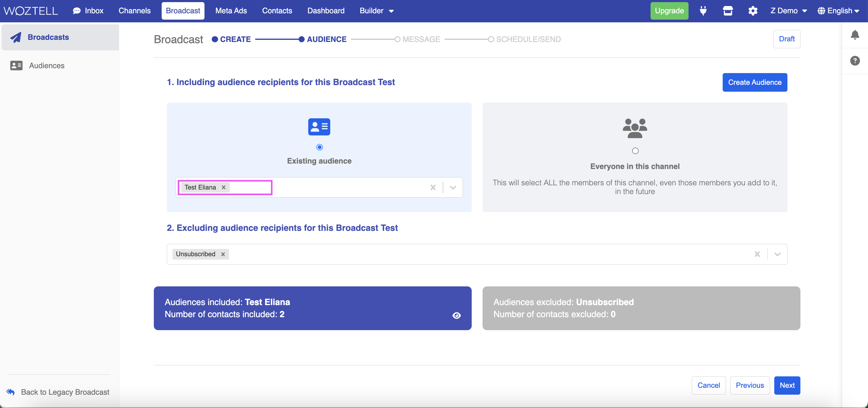The image size is (868, 408).
Task: Click the Draft status button
Action: [x=787, y=39]
